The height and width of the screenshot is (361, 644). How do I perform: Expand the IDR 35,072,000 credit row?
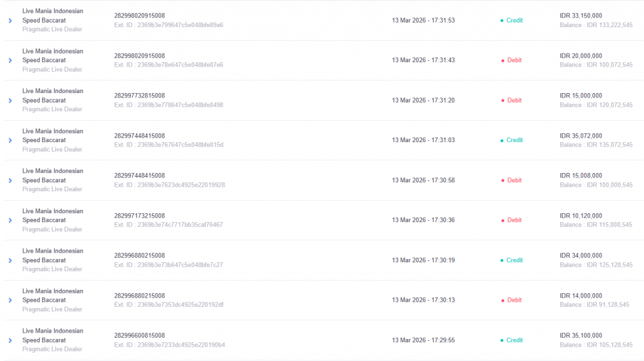(10, 140)
